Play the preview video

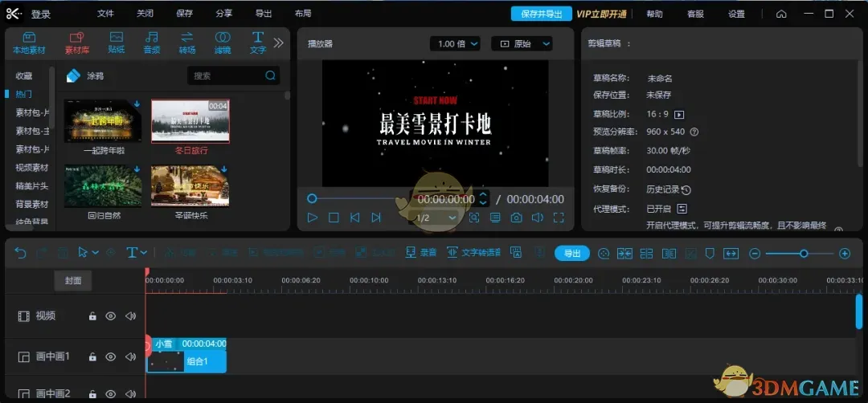tap(313, 218)
